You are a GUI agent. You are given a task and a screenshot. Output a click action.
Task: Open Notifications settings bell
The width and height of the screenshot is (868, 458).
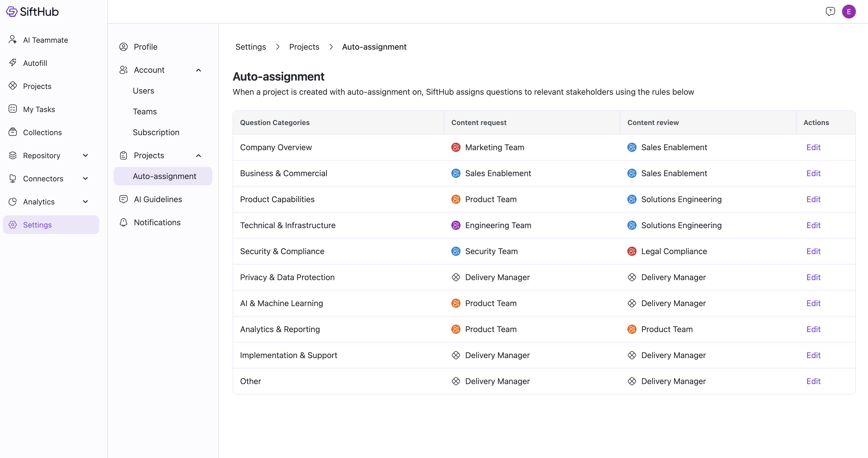(x=123, y=222)
